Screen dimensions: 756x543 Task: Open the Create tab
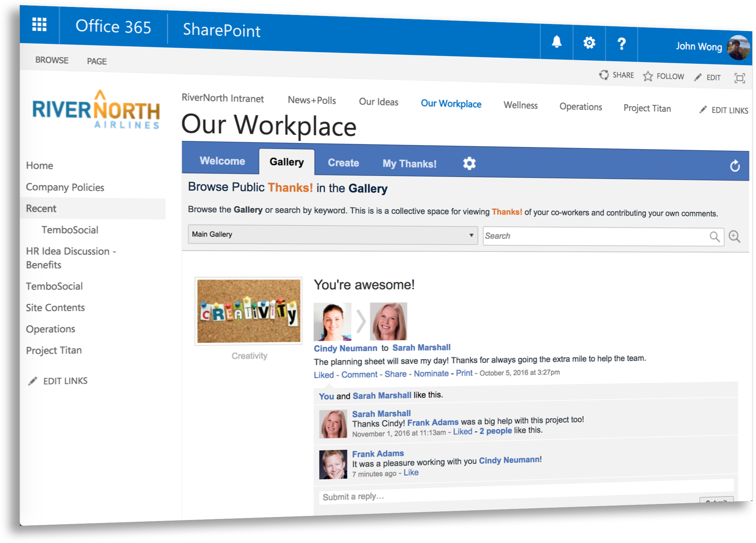pos(343,163)
